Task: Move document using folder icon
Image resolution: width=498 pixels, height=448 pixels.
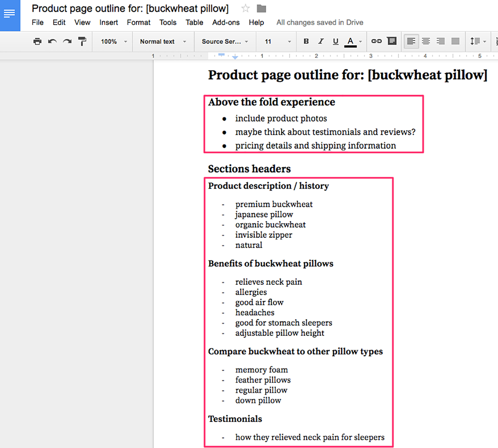Action: pos(261,8)
